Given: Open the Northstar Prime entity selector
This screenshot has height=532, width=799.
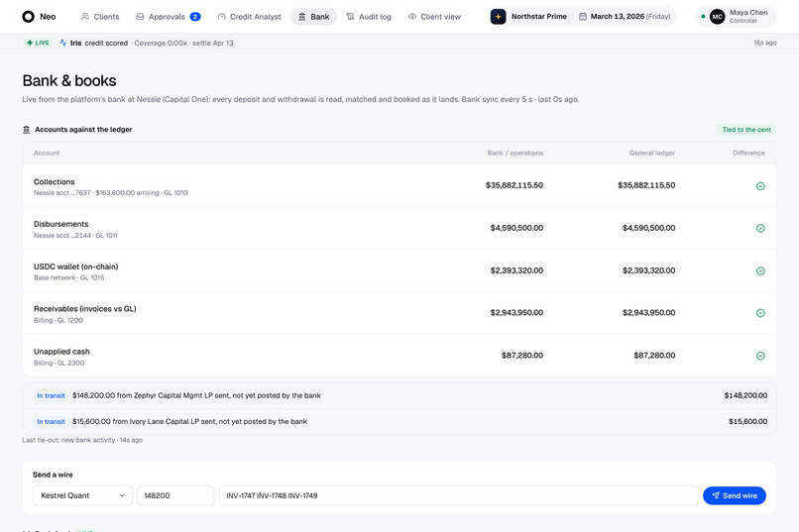Looking at the screenshot, I should (530, 16).
